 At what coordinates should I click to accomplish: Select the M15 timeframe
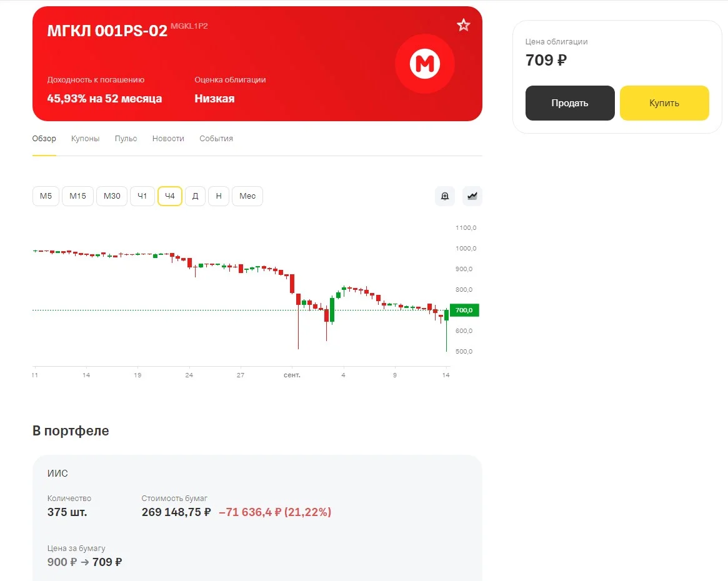click(77, 196)
